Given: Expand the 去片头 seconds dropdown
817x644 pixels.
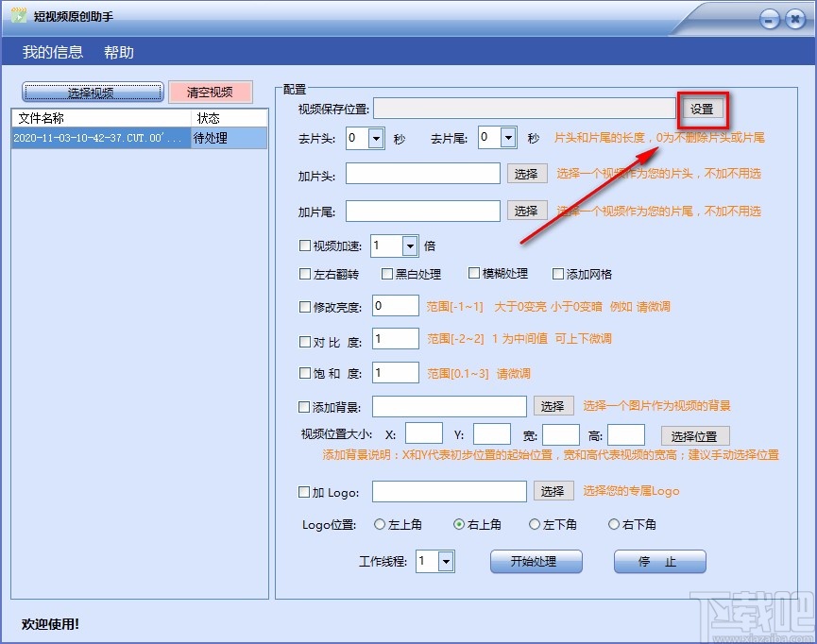Looking at the screenshot, I should pos(376,139).
